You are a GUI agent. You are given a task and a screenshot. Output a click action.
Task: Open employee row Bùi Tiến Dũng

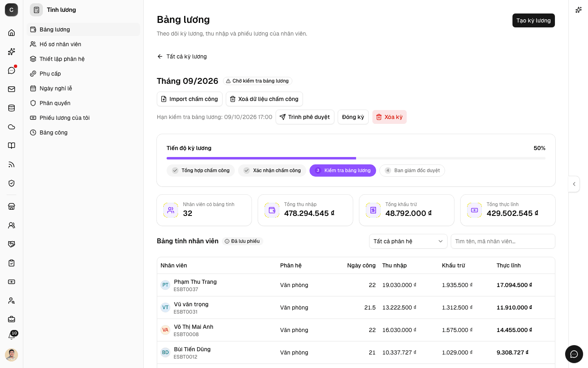point(356,352)
